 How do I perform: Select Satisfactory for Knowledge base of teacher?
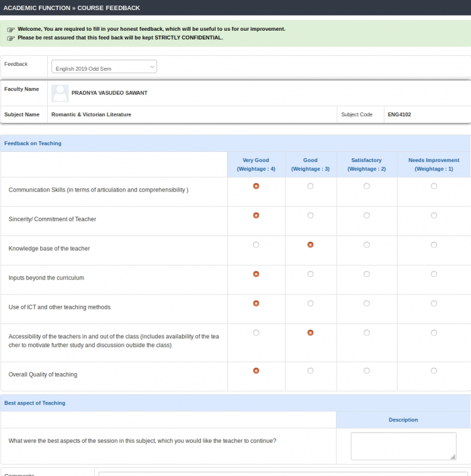pyautogui.click(x=367, y=245)
